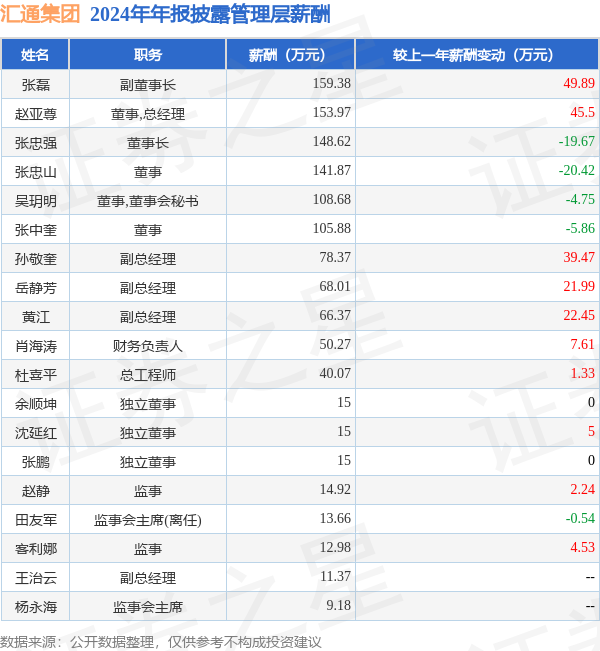Click the red change value 49.89

579,83
